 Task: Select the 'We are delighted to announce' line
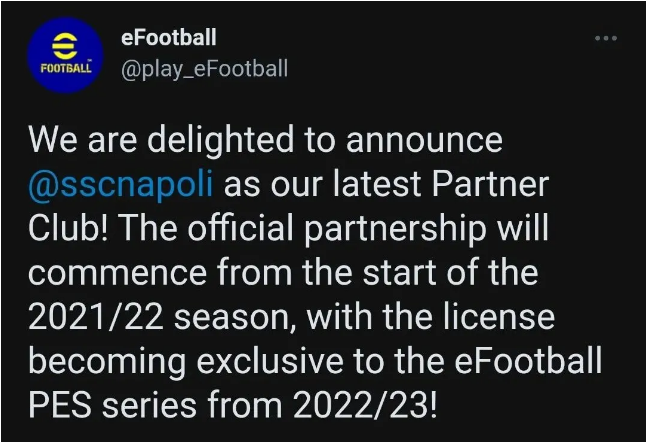coord(265,140)
